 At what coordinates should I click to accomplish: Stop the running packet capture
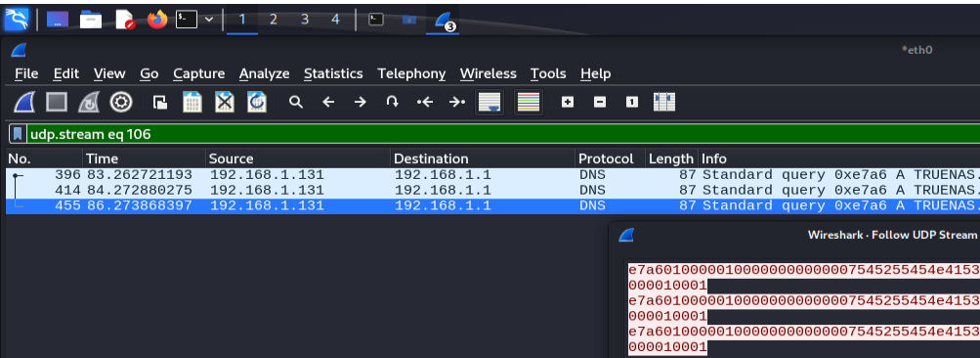pos(57,102)
